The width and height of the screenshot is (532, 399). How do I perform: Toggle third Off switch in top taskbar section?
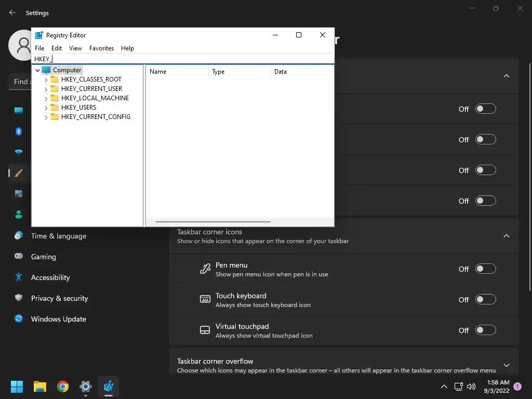[485, 170]
